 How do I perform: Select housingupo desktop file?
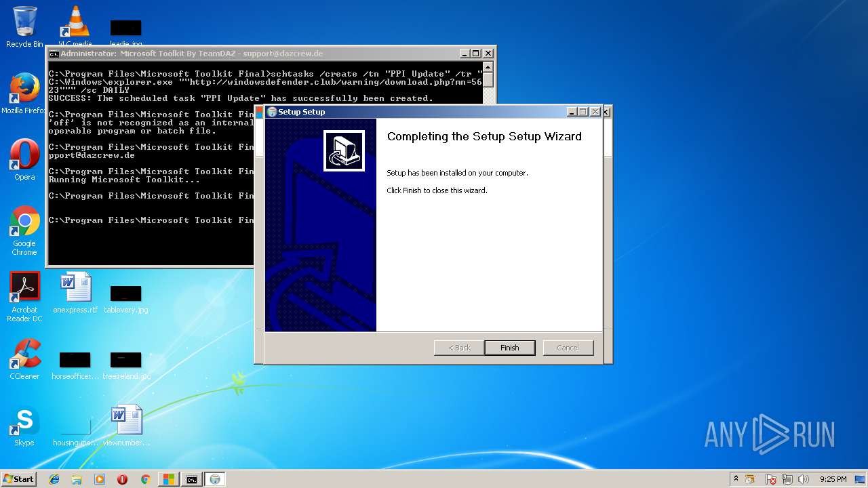click(x=75, y=432)
